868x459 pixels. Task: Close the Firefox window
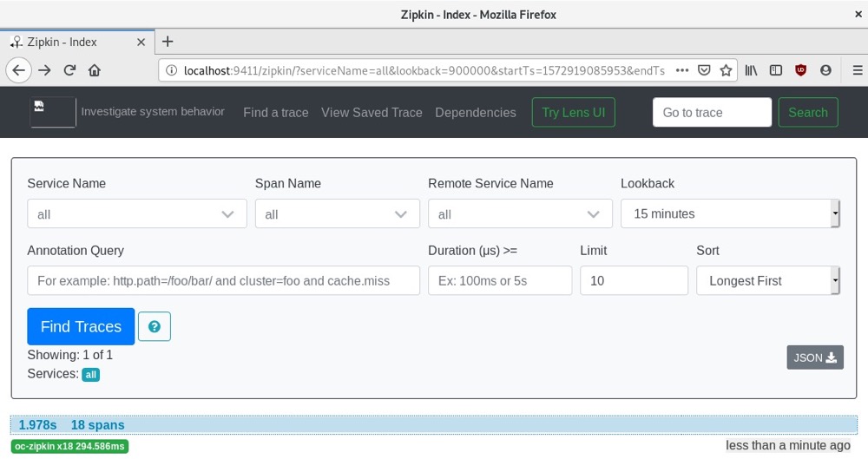click(x=858, y=15)
